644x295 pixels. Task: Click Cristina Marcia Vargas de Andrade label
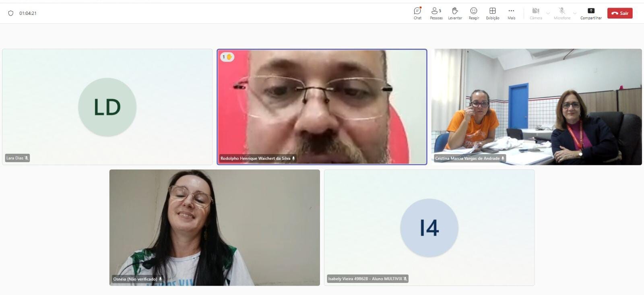pyautogui.click(x=470, y=159)
